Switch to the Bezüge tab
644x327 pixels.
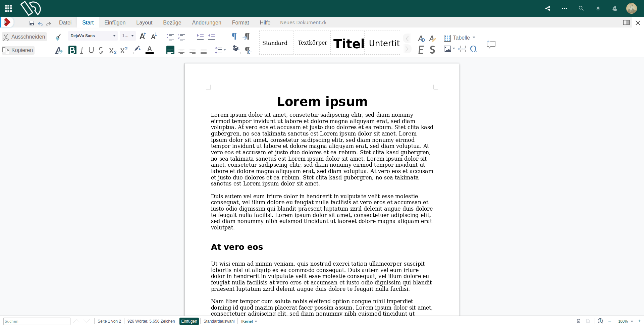172,22
